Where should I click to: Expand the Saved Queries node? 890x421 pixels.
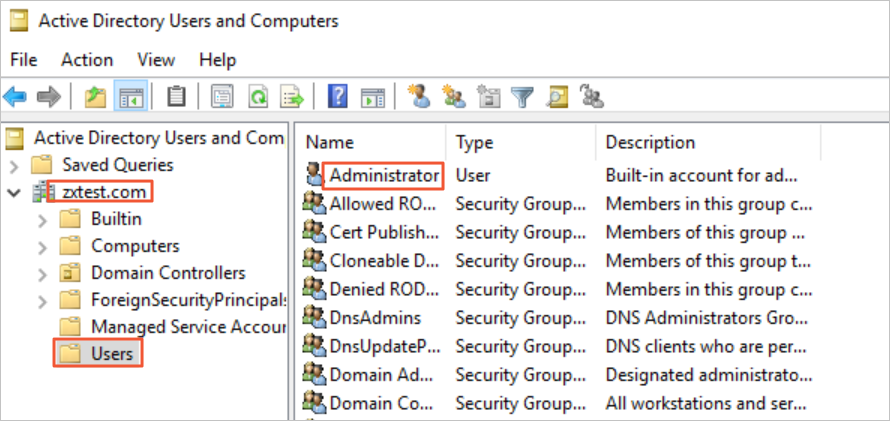[x=14, y=166]
